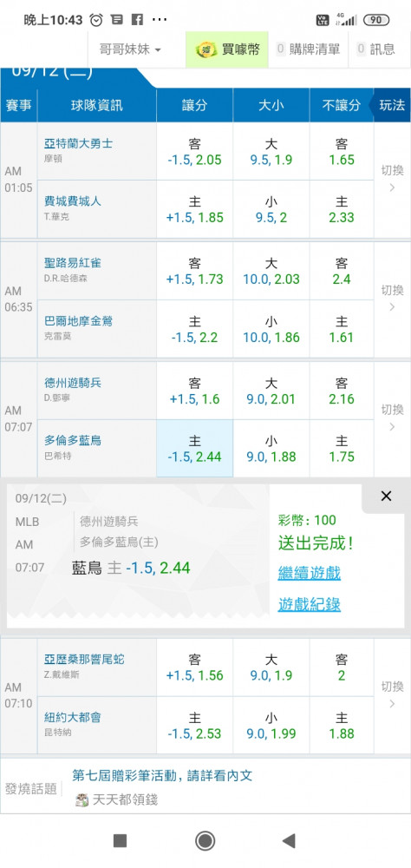Screen dimensions: 411x868
Task: Open 遊戲紀錄 link
Action: click(310, 604)
